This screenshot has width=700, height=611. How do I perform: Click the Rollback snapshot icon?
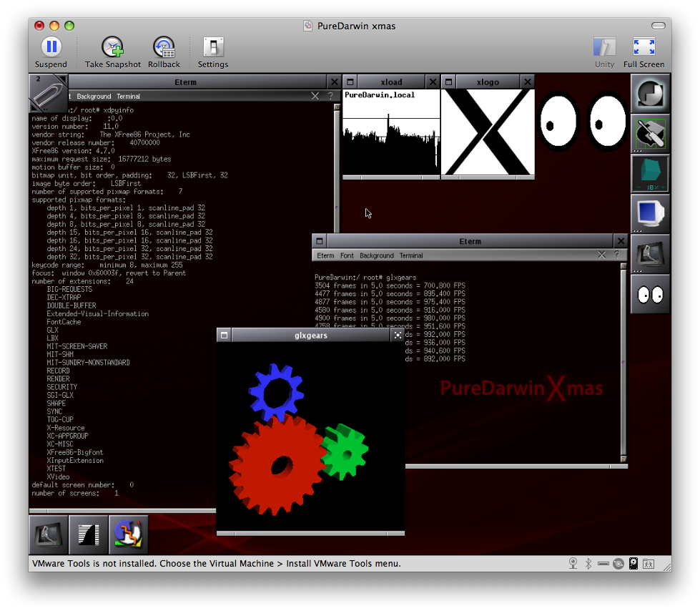click(164, 48)
